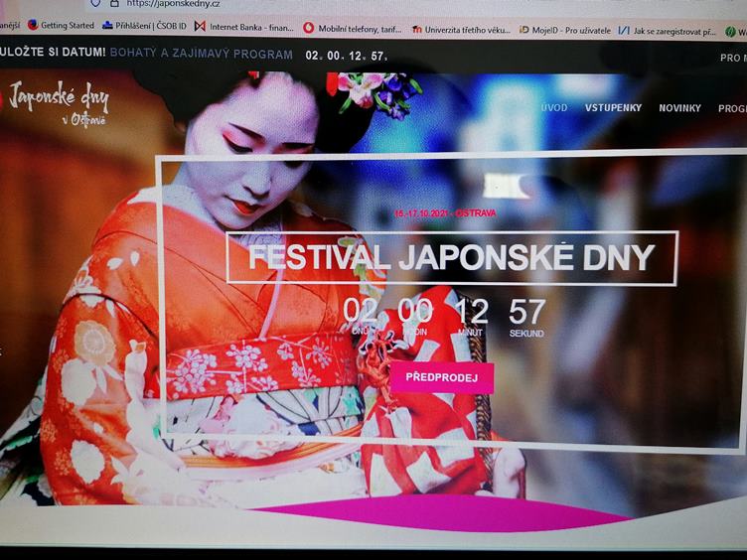Open the Pro uživatele MojeID bookmark text
Viewport: 747px width, 560px height.
571,30
